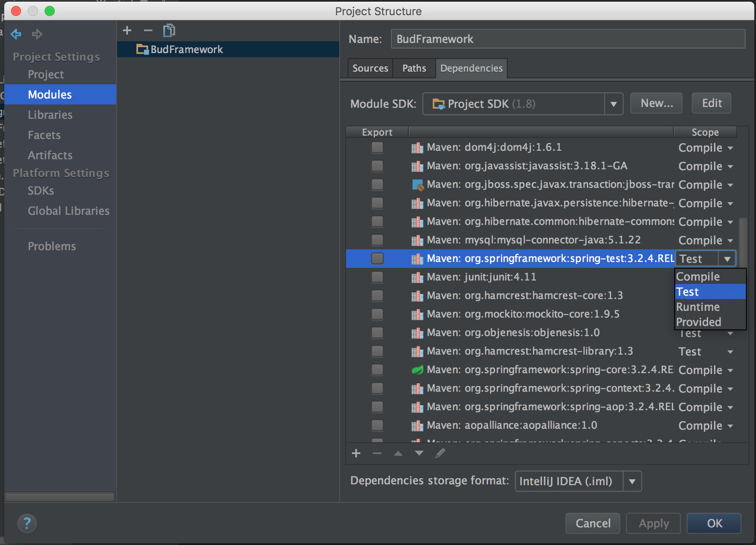Open Libraries in Project Settings sidebar
Viewport: 756px width, 545px height.
pyautogui.click(x=50, y=115)
